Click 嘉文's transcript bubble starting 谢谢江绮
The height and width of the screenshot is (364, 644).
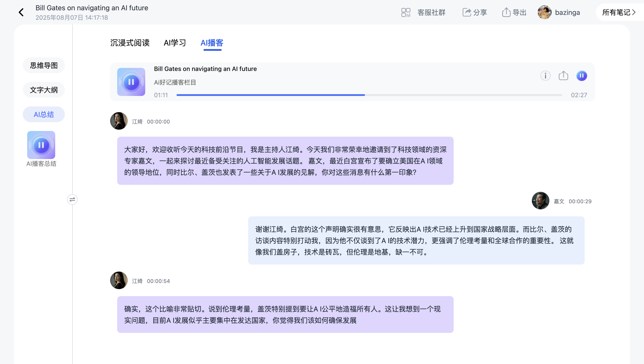tap(416, 240)
